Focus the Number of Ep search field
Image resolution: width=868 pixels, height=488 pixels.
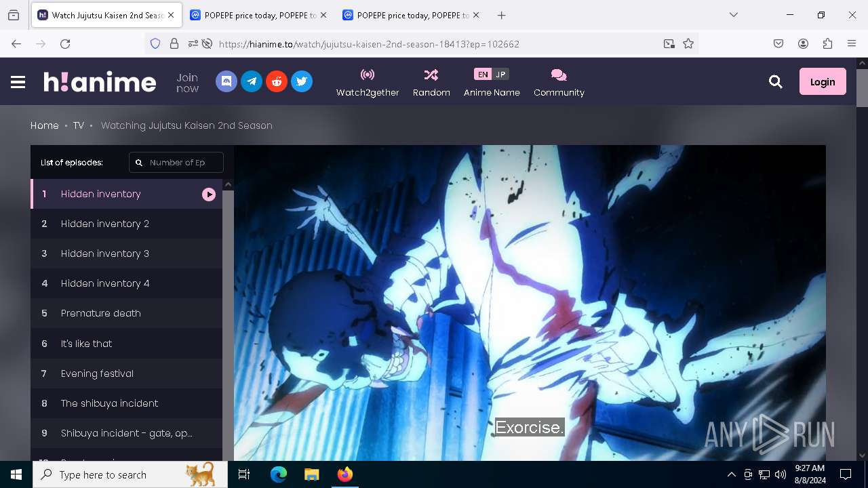pyautogui.click(x=176, y=163)
